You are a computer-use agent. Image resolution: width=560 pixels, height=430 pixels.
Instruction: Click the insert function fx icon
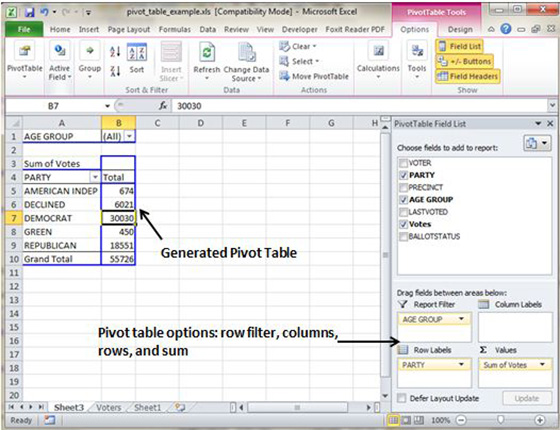[163, 106]
